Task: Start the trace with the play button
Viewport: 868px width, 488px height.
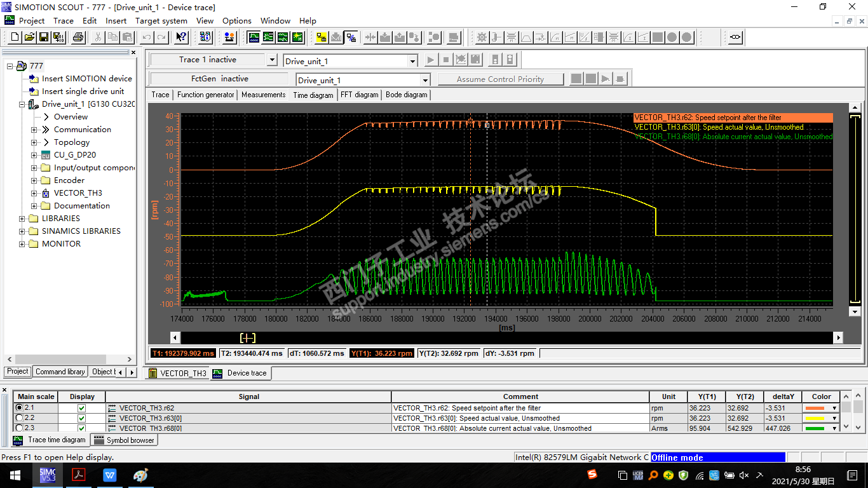Action: pos(431,60)
